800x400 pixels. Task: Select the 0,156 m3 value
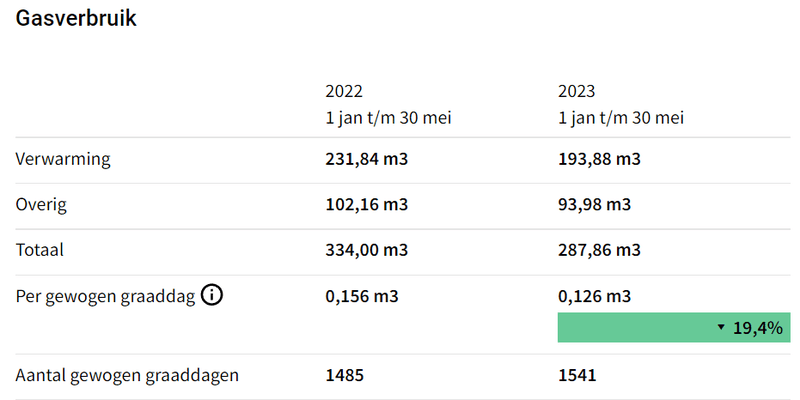[x=362, y=296]
